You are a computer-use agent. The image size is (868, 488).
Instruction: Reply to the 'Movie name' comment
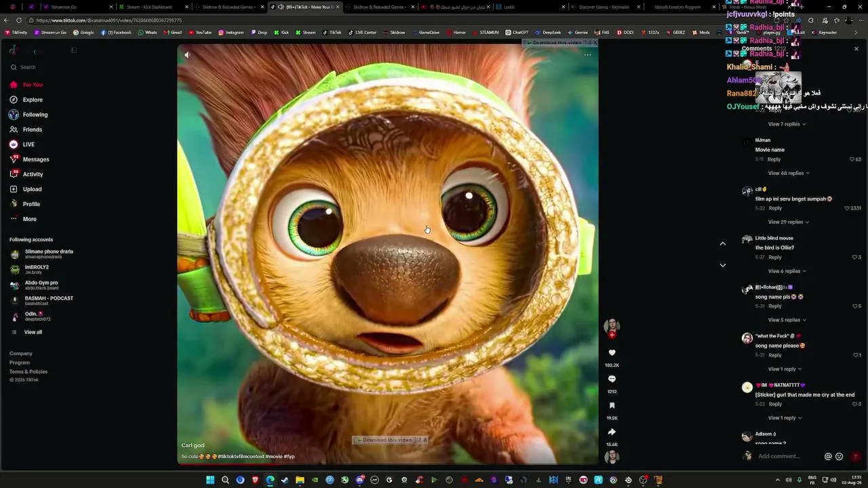pyautogui.click(x=774, y=159)
